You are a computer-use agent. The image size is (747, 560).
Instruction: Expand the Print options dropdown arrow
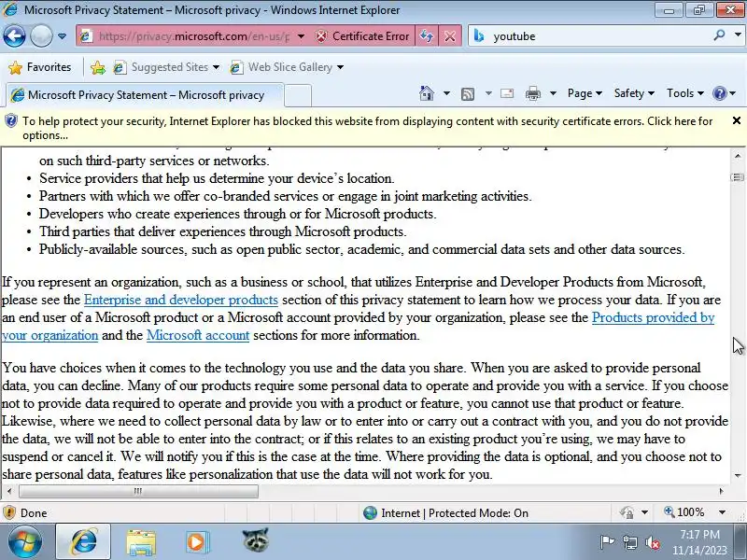553,93
